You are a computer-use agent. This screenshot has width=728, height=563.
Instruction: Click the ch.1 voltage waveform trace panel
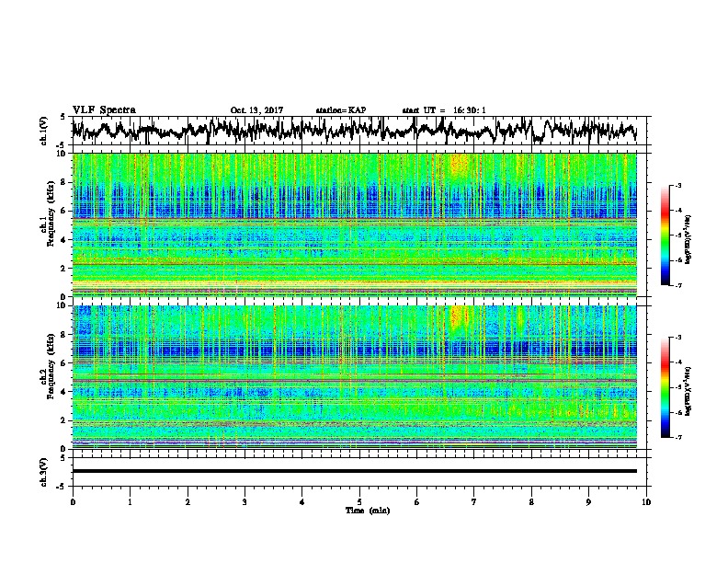coord(359,131)
